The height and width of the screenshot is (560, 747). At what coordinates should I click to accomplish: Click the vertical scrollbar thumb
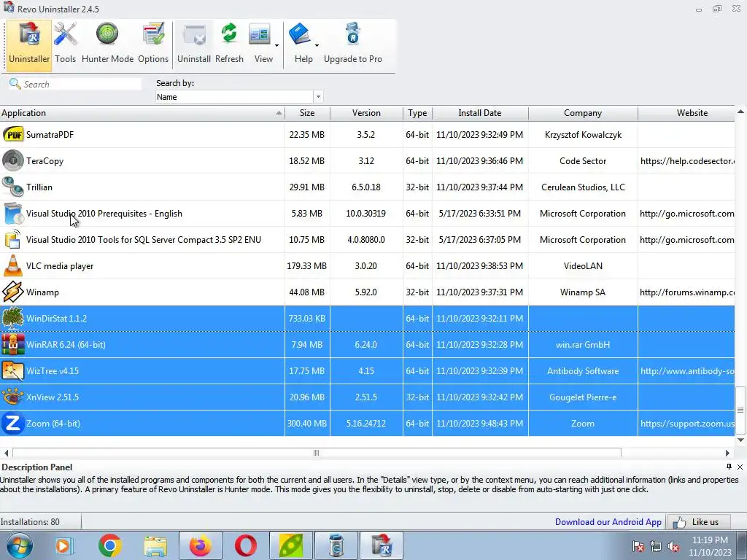(x=740, y=410)
